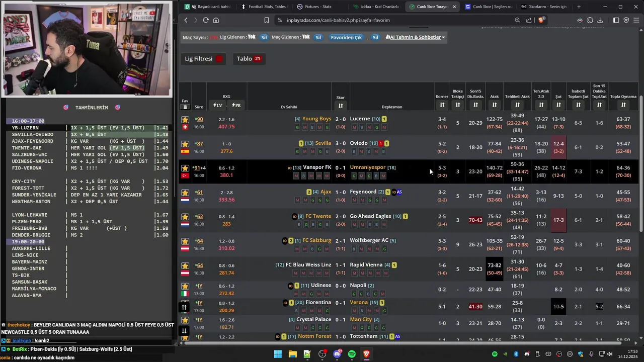Sort by Bloke Takipçi column arrows
This screenshot has width=644, height=362.
coord(457,105)
